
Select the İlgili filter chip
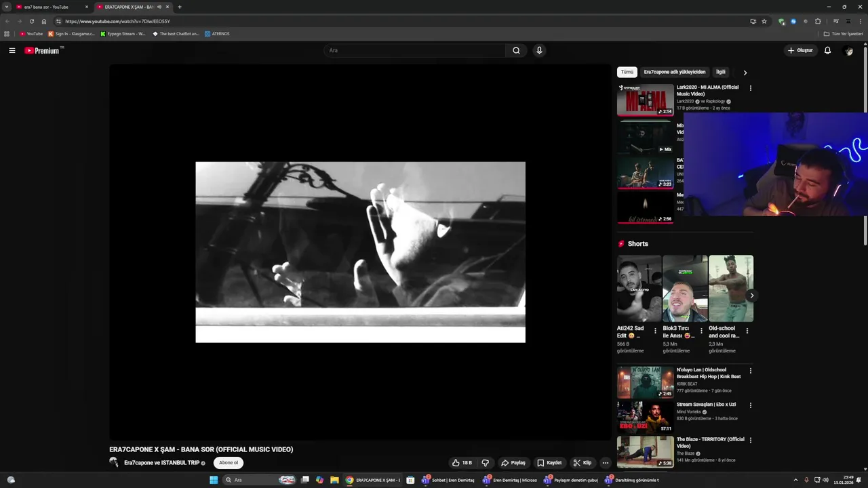pyautogui.click(x=721, y=72)
